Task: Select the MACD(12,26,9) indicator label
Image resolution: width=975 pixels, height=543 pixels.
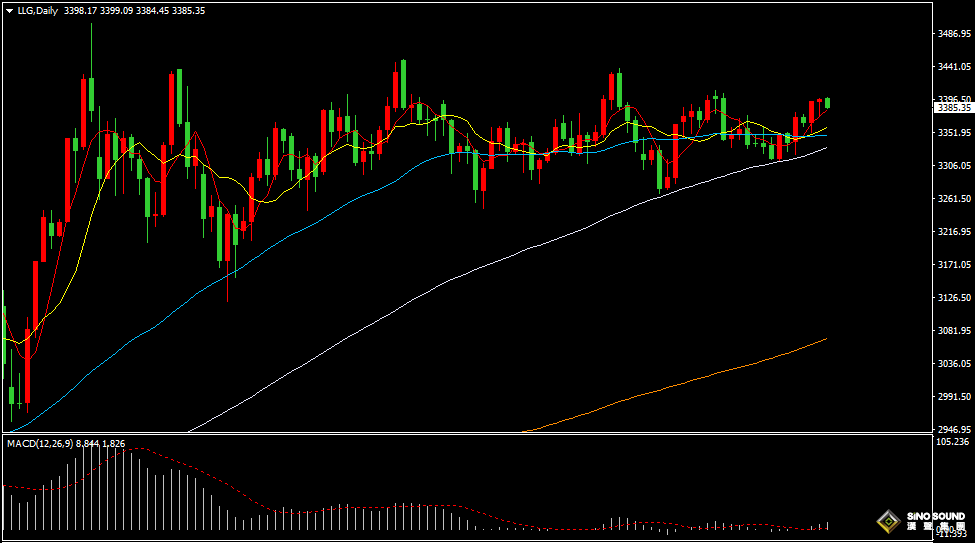Action: (x=40, y=443)
